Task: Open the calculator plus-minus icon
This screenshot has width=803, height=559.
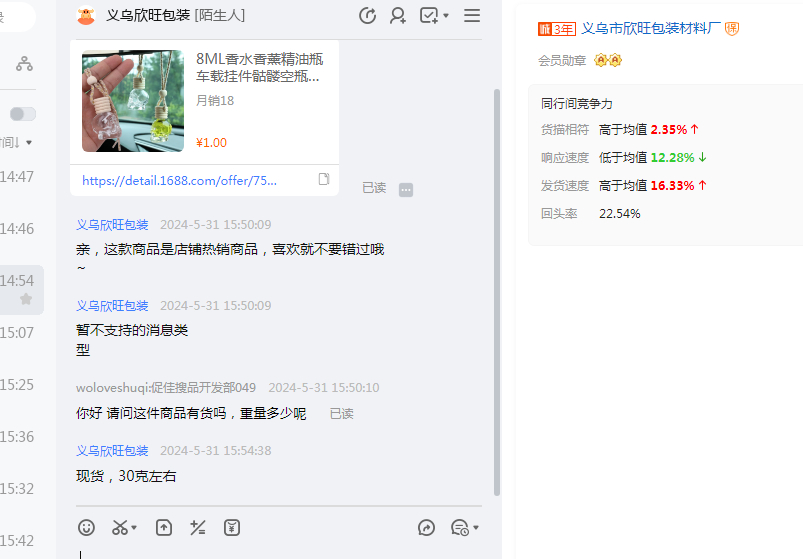Action: coord(198,527)
